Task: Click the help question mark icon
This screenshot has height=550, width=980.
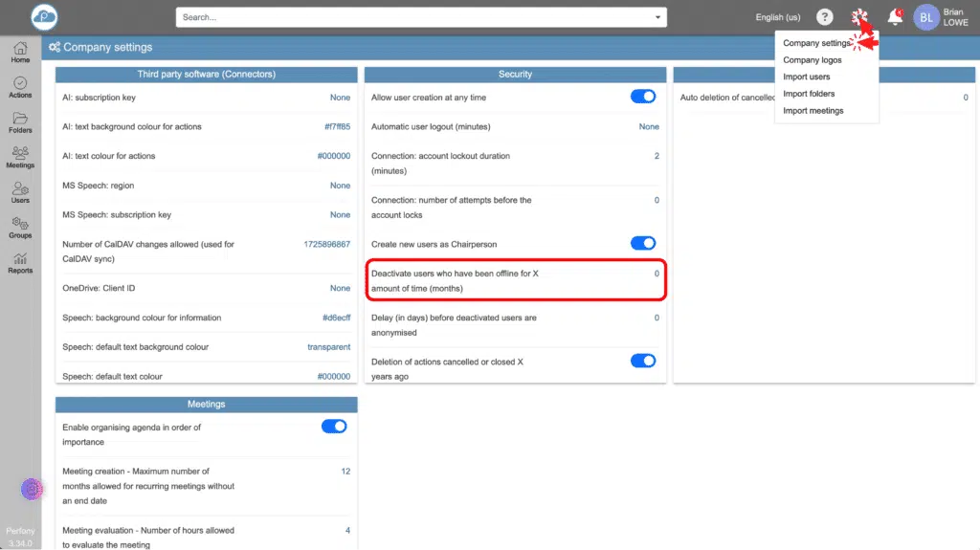Action: point(825,17)
